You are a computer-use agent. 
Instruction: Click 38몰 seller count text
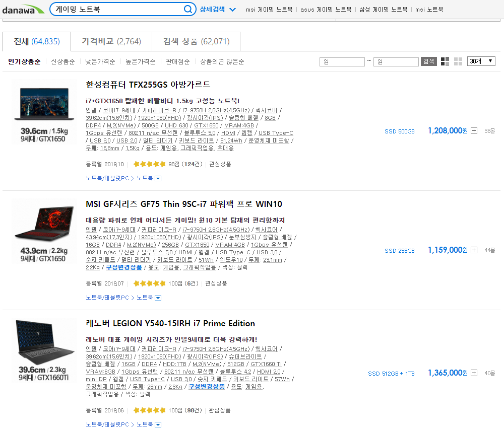point(489,131)
